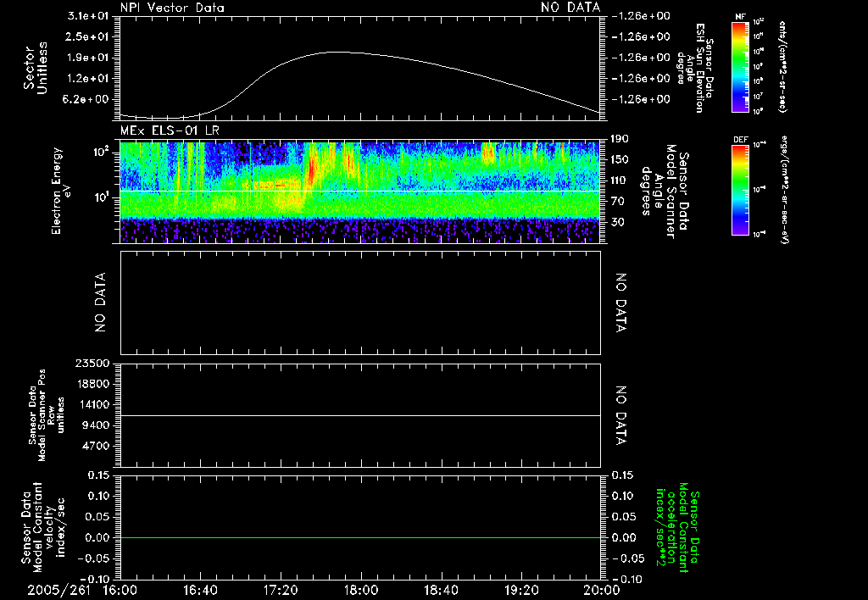The width and height of the screenshot is (868, 600).
Task: Click the 'Sector Unitless' axis label
Action: tap(35, 68)
